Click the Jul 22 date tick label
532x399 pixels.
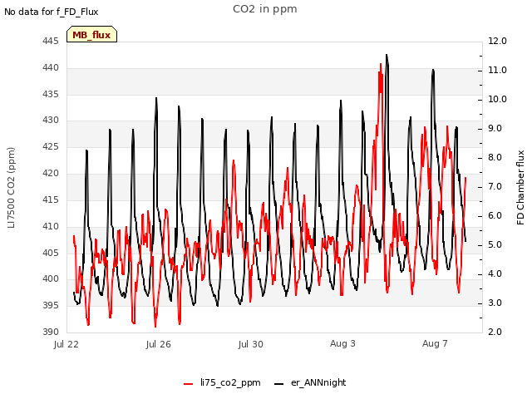pyautogui.click(x=66, y=344)
